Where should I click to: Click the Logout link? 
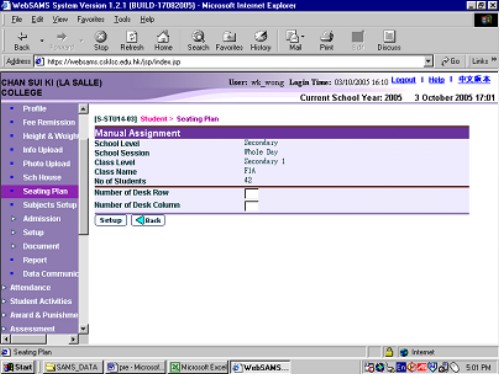pos(403,80)
